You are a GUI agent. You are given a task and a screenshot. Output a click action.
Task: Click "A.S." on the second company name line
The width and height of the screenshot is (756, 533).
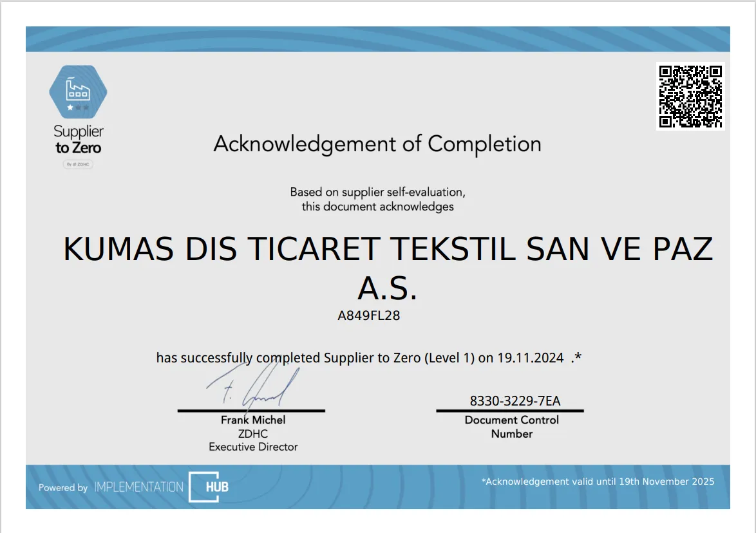387,288
